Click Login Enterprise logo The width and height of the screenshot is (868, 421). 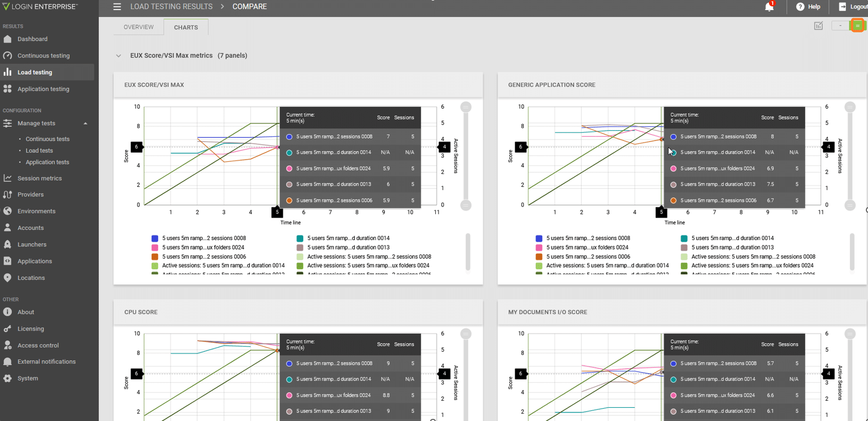coord(40,6)
